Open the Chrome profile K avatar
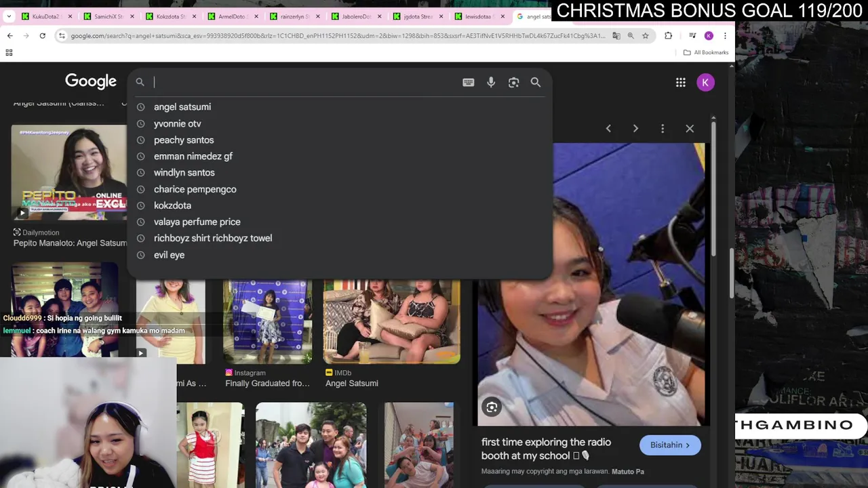Image resolution: width=868 pixels, height=488 pixels. coord(709,35)
